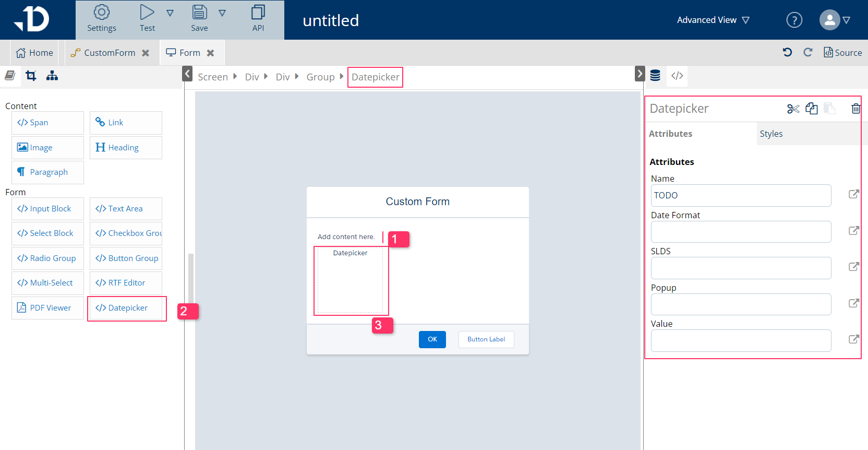Switch to the CustomForm tab
This screenshot has width=868, height=450.
(x=110, y=53)
